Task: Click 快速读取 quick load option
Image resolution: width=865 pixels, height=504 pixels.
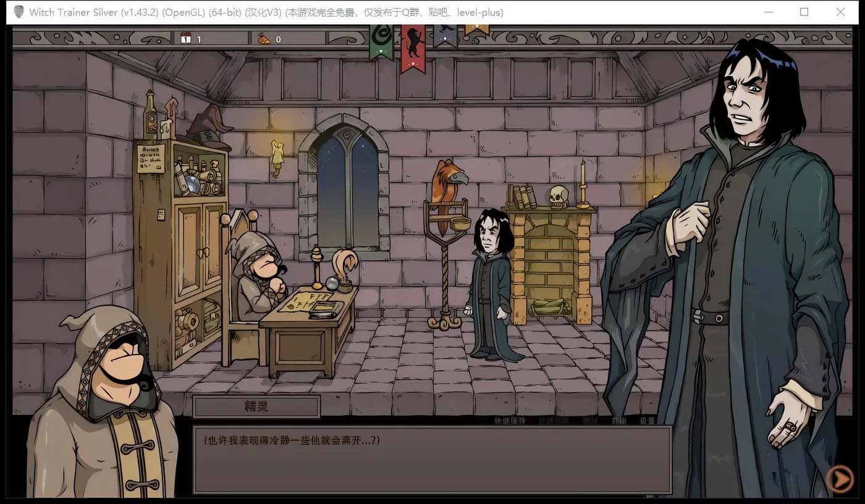Action: pyautogui.click(x=553, y=421)
